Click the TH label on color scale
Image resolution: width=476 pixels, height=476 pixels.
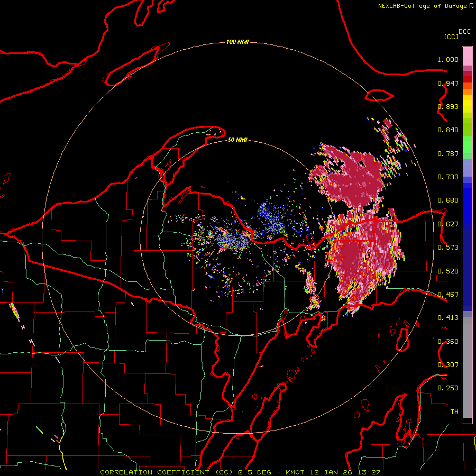coord(454,412)
